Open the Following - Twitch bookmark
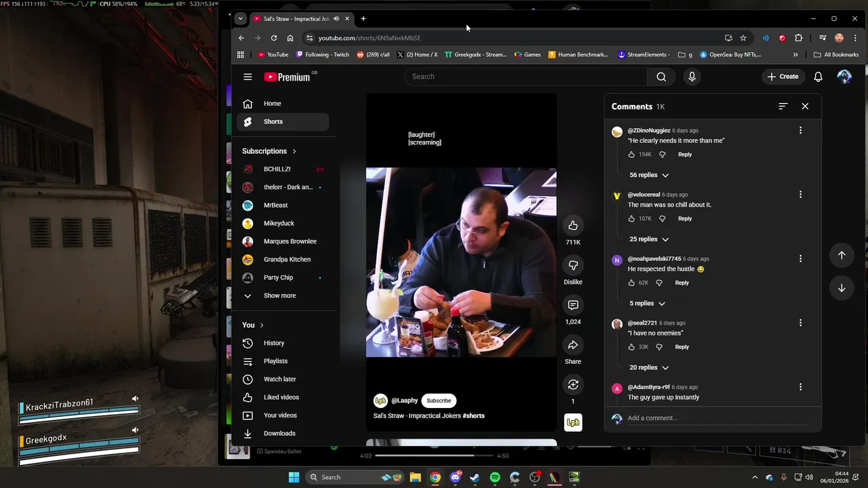The image size is (868, 488). pyautogui.click(x=322, y=55)
